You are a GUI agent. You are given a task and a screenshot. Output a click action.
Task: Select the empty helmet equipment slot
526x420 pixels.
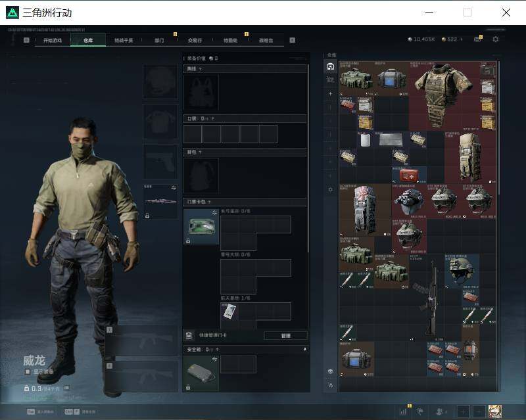point(160,82)
